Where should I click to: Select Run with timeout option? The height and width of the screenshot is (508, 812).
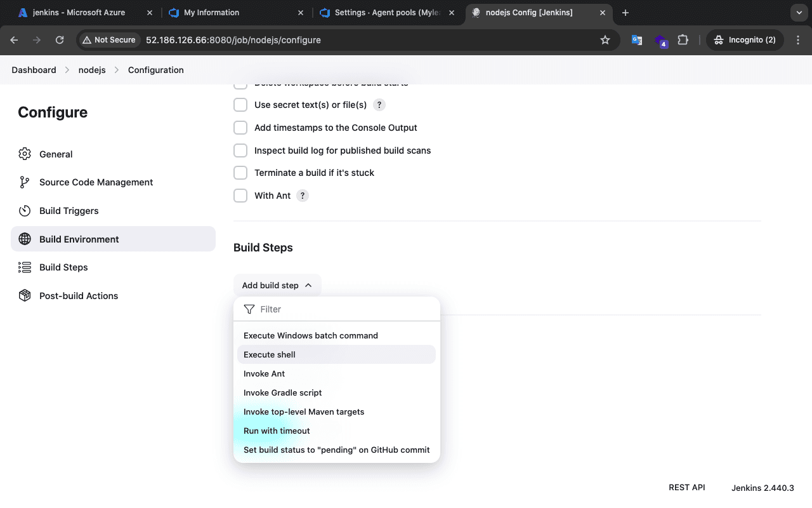point(336,431)
